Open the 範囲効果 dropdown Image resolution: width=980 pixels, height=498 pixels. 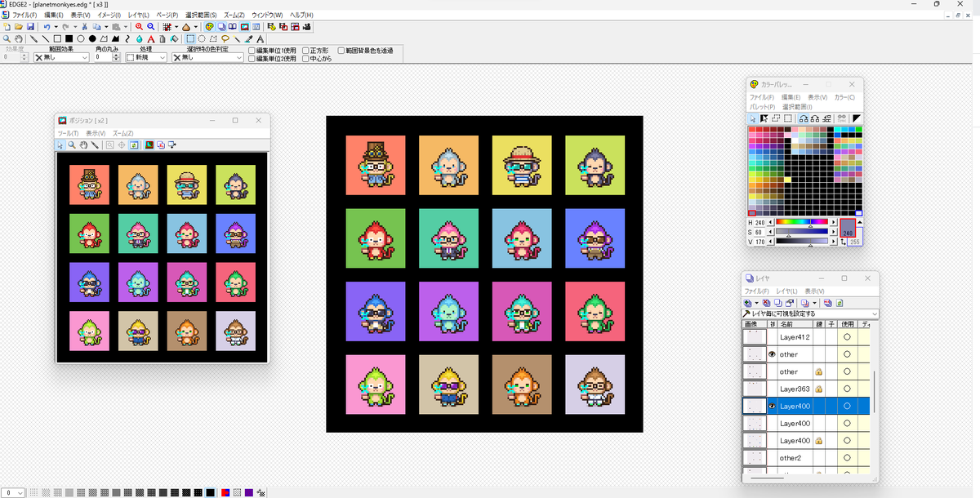click(x=61, y=58)
